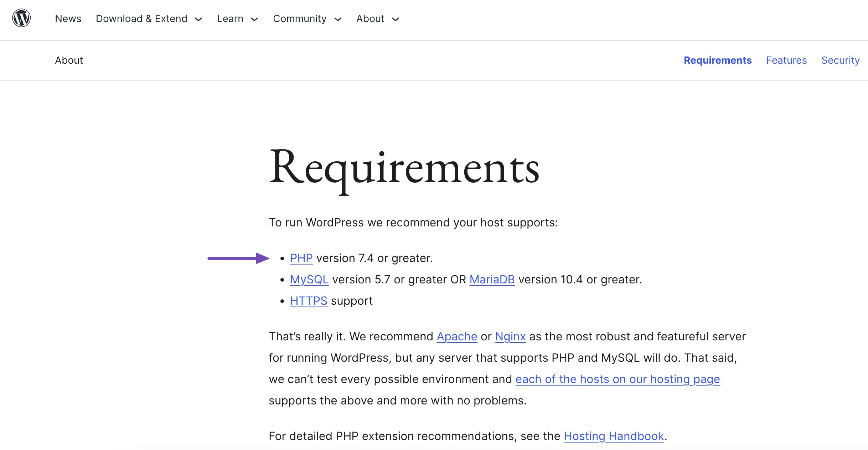This screenshot has height=450, width=868.
Task: Open the Hosting Handbook link
Action: [x=614, y=436]
